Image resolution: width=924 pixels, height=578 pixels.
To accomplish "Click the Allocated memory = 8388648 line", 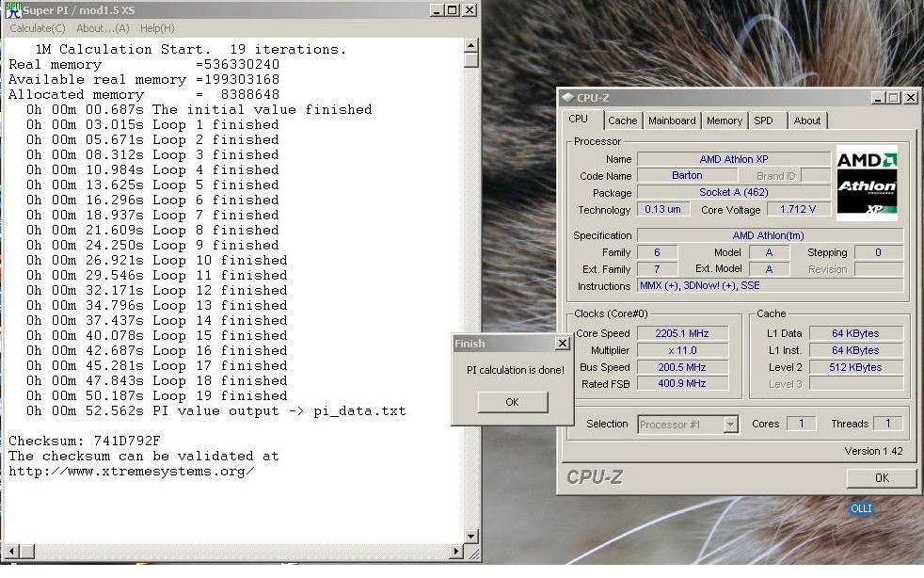I will (x=144, y=95).
